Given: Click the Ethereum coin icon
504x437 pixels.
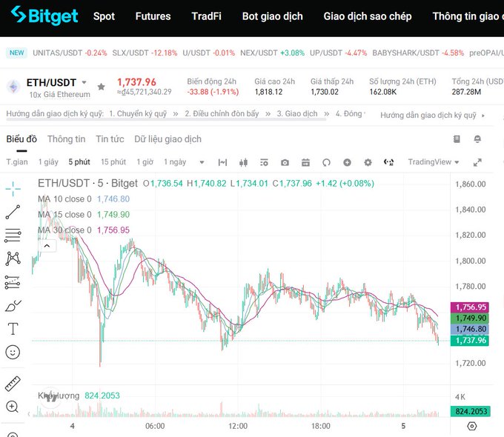Looking at the screenshot, I should coord(13,87).
